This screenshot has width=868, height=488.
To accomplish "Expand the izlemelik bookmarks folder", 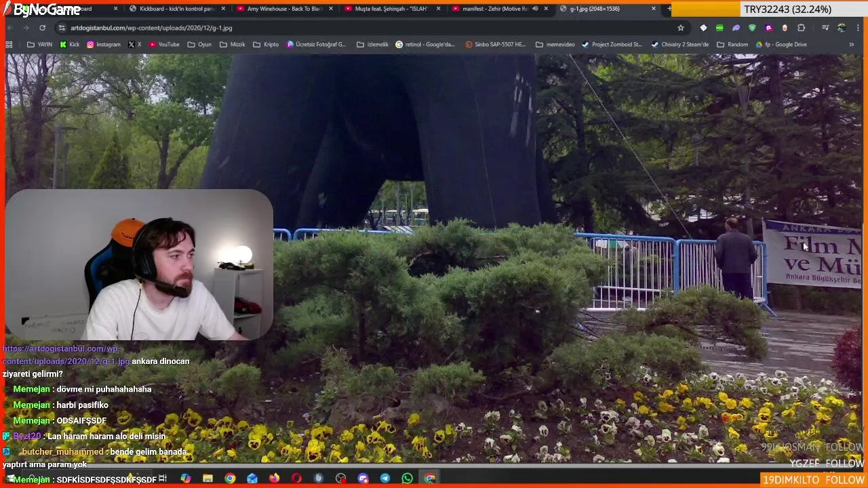I will click(372, 45).
